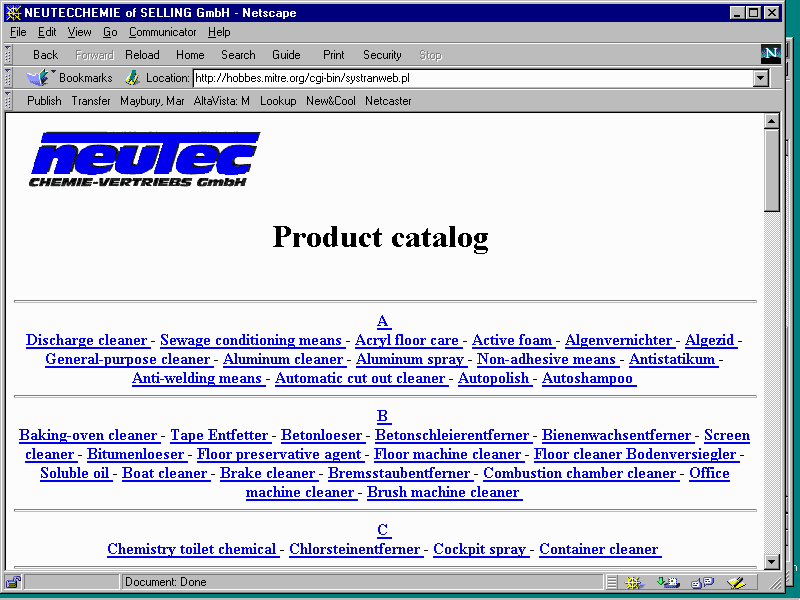Click the security padlock in status bar
Image resolution: width=800 pixels, height=600 pixels.
point(13,582)
